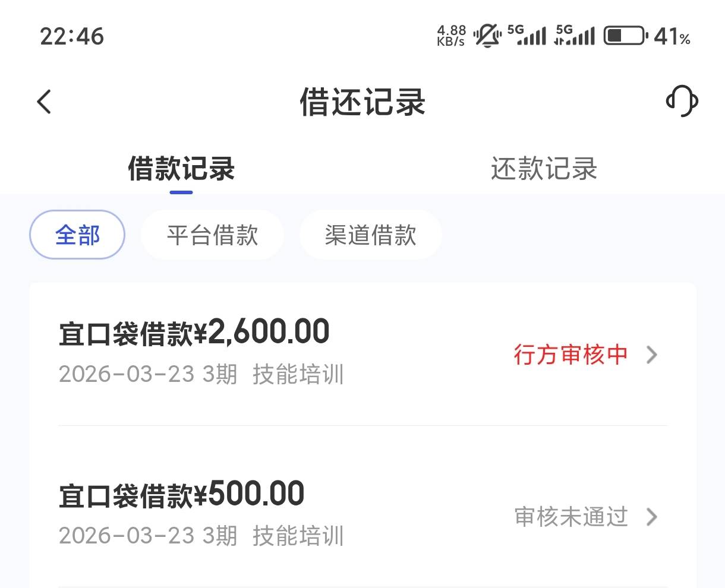This screenshot has width=725, height=588.
Task: Select the 平台借款 filter chip
Action: coord(212,235)
